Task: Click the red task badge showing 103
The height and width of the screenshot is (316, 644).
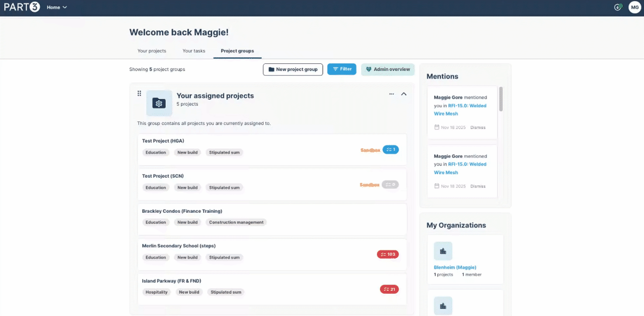Action: click(x=388, y=254)
